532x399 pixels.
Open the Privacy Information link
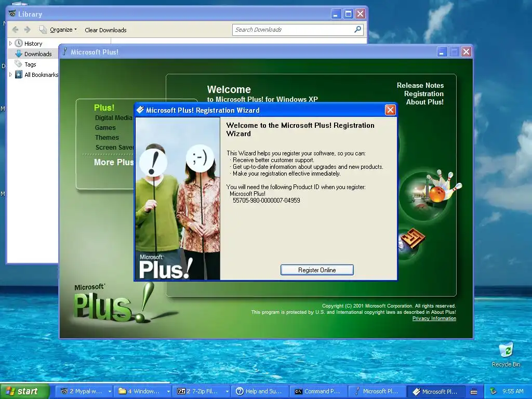tap(434, 318)
